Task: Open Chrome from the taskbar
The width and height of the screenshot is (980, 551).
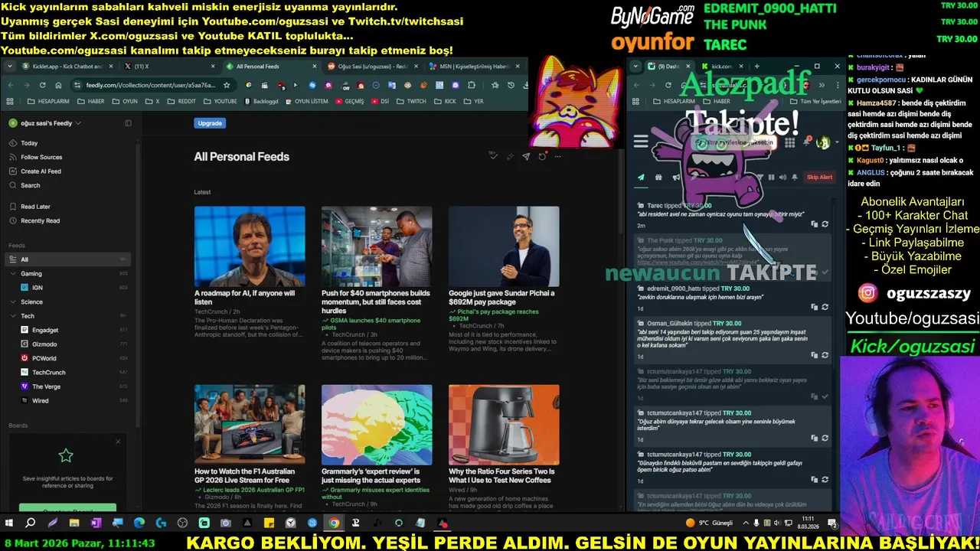Action: 334,523
